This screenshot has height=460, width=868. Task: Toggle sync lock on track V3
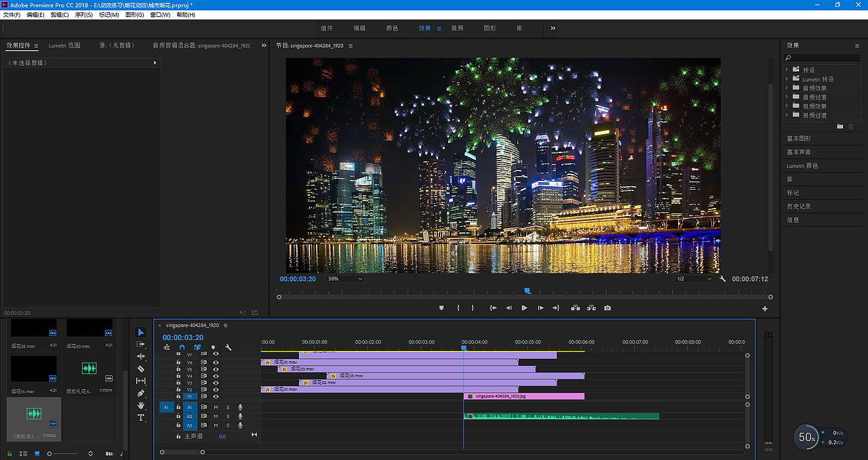tap(203, 383)
